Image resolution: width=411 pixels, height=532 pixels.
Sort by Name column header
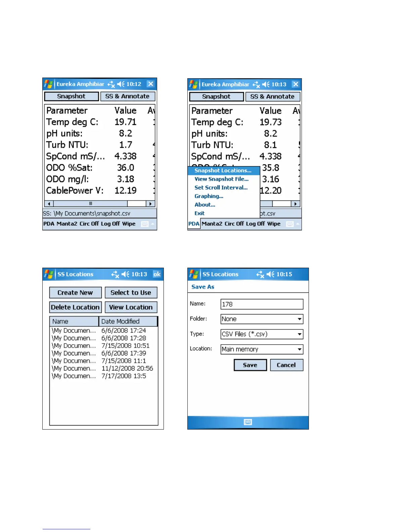[x=74, y=321]
